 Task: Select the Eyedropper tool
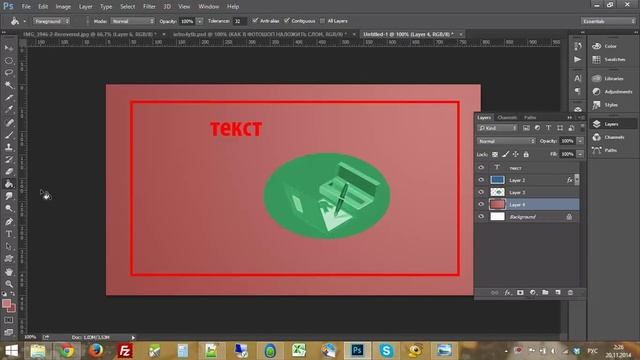9,110
